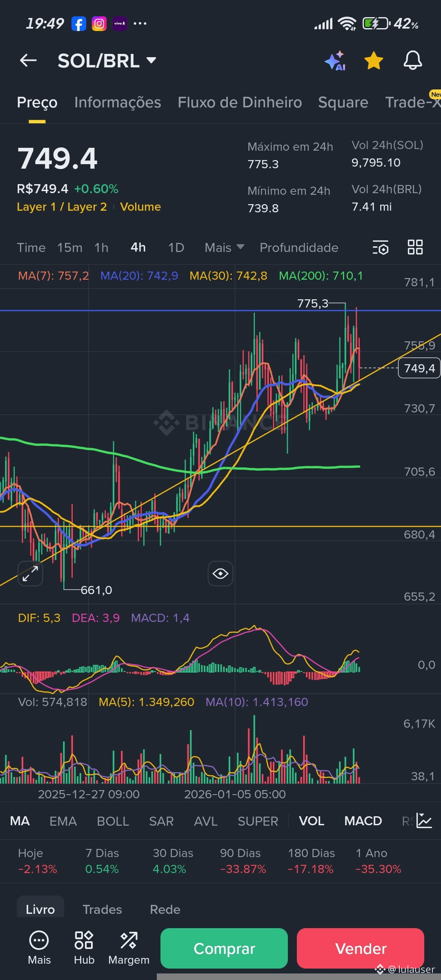The image size is (441, 980).
Task: Tap the Vender button
Action: point(361,948)
